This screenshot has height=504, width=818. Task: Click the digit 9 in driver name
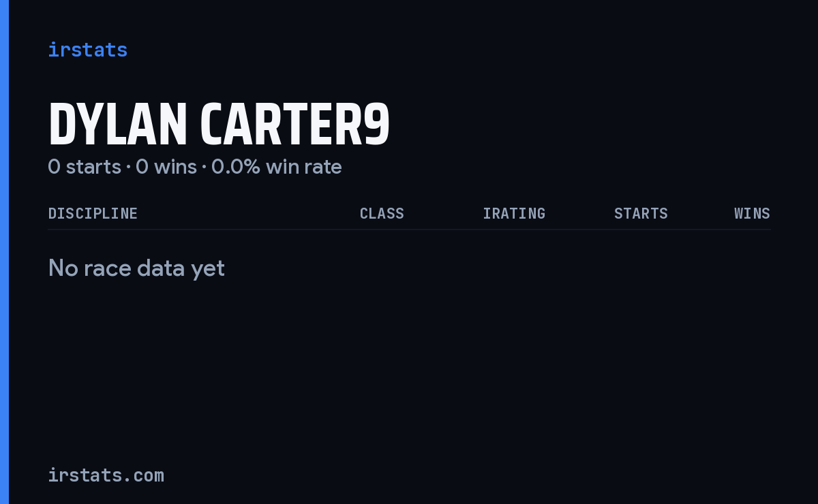coord(377,125)
